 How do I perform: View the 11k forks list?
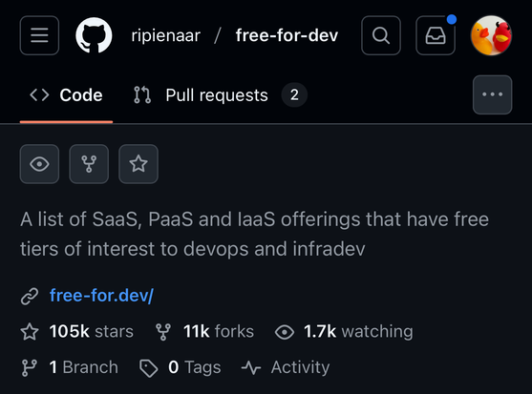(204, 331)
